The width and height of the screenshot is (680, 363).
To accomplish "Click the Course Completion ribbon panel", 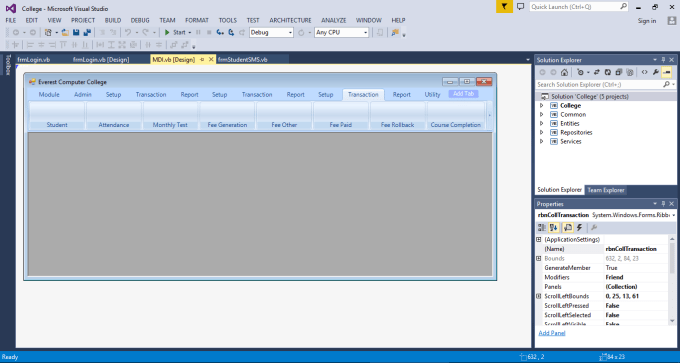I will tap(456, 115).
